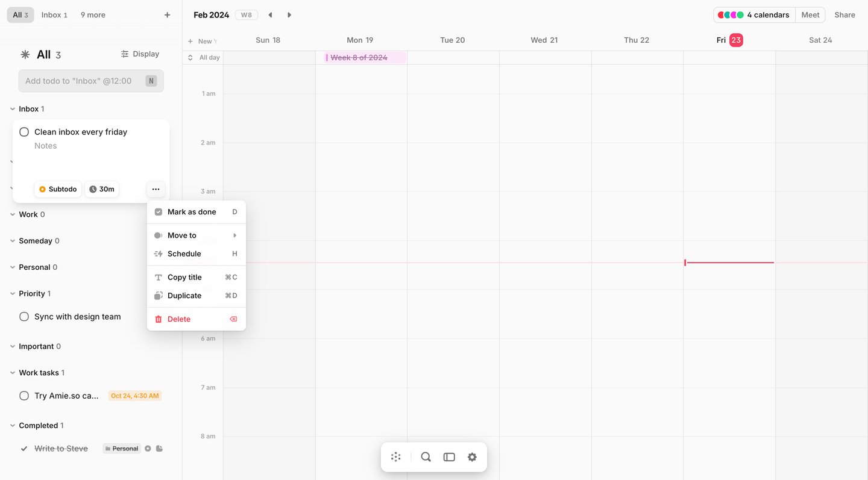This screenshot has height=480, width=868.
Task: Toggle the sidebar panel icon
Action: coord(448,457)
